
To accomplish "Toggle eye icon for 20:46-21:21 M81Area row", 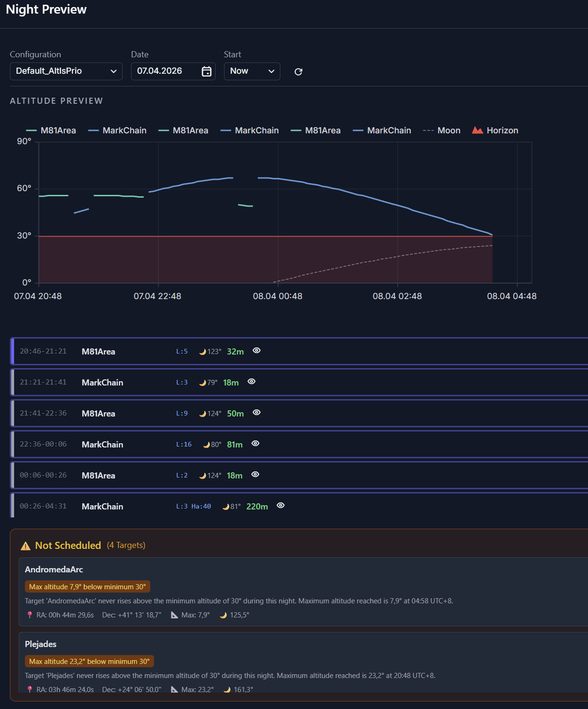I will coord(256,351).
